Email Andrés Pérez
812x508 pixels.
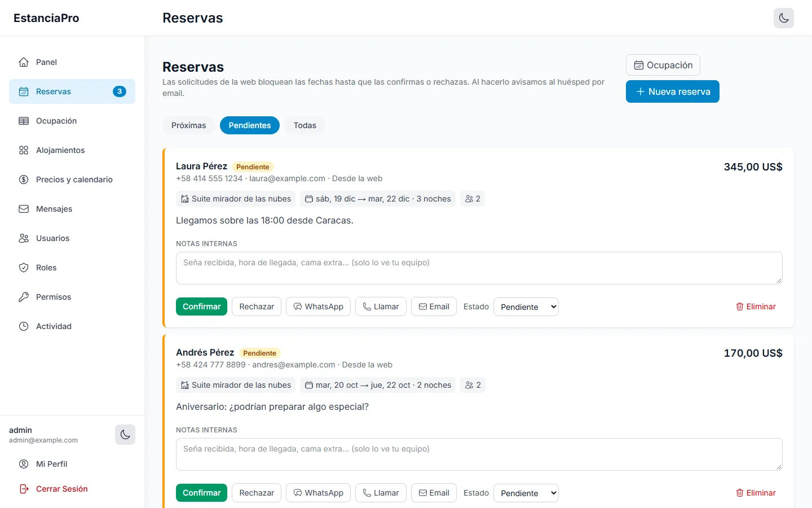[x=434, y=493]
